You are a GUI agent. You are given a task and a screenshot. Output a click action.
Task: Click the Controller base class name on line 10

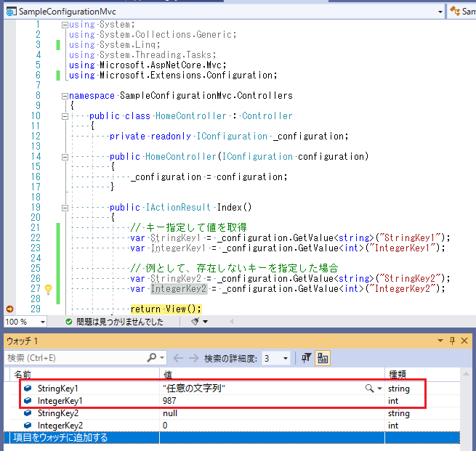(x=267, y=116)
